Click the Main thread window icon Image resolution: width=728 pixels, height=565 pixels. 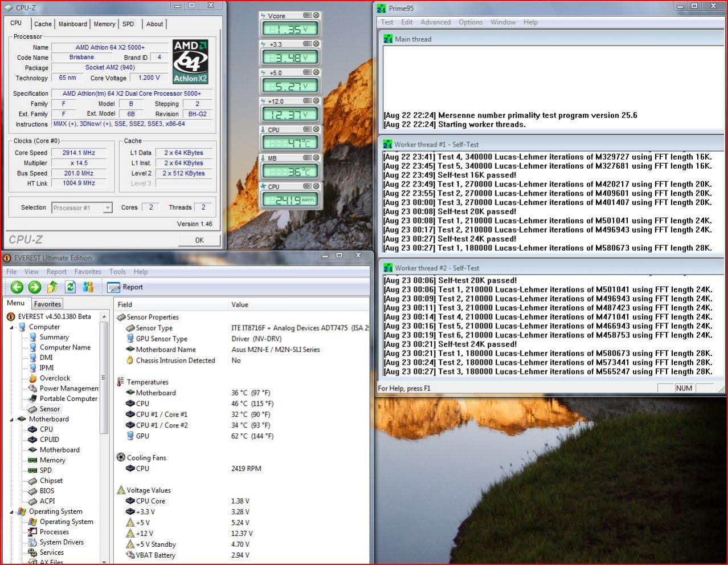(388, 39)
